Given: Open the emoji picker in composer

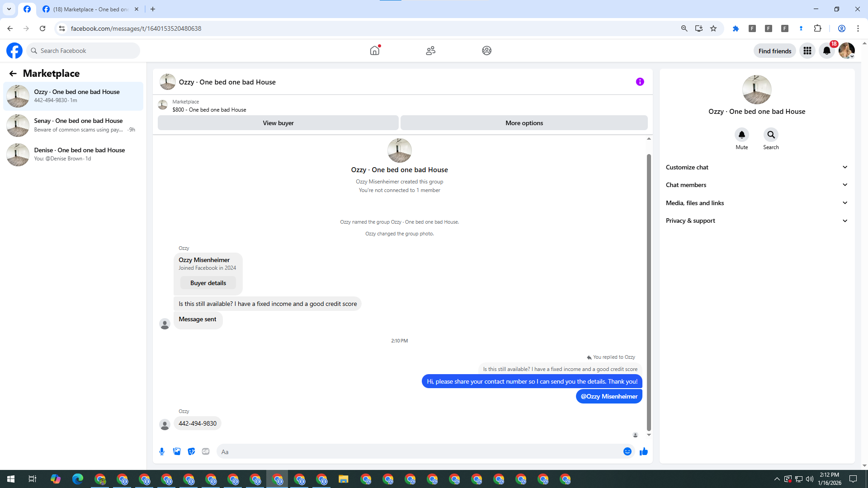Looking at the screenshot, I should click(x=627, y=451).
